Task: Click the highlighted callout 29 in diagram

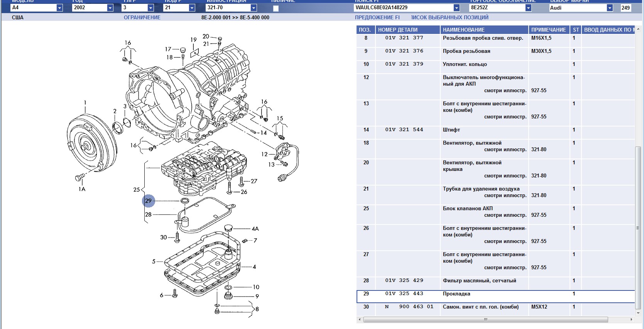Action: click(149, 201)
